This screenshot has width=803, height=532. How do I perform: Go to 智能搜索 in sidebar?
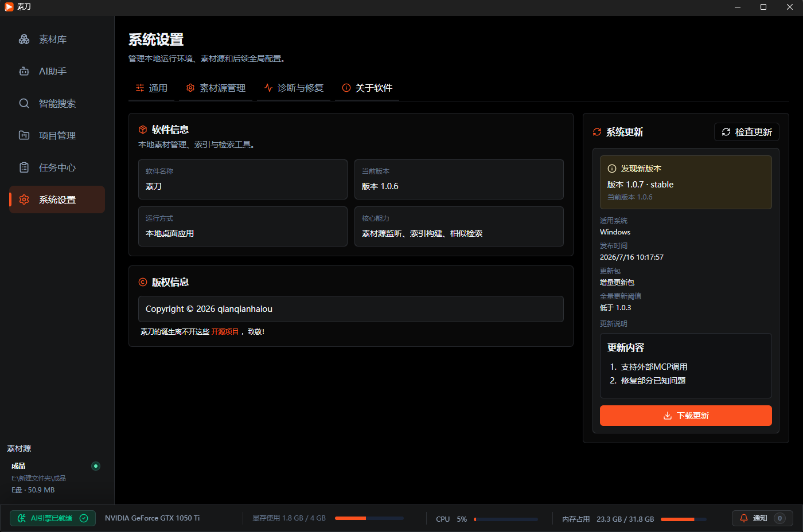click(57, 103)
